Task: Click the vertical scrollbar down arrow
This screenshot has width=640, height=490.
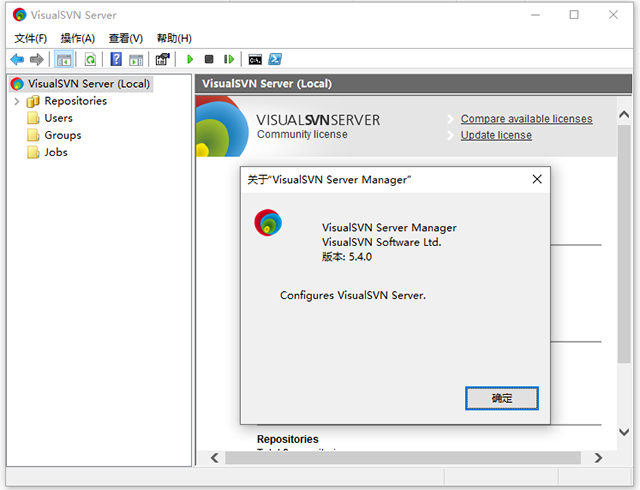Action: 624,432
